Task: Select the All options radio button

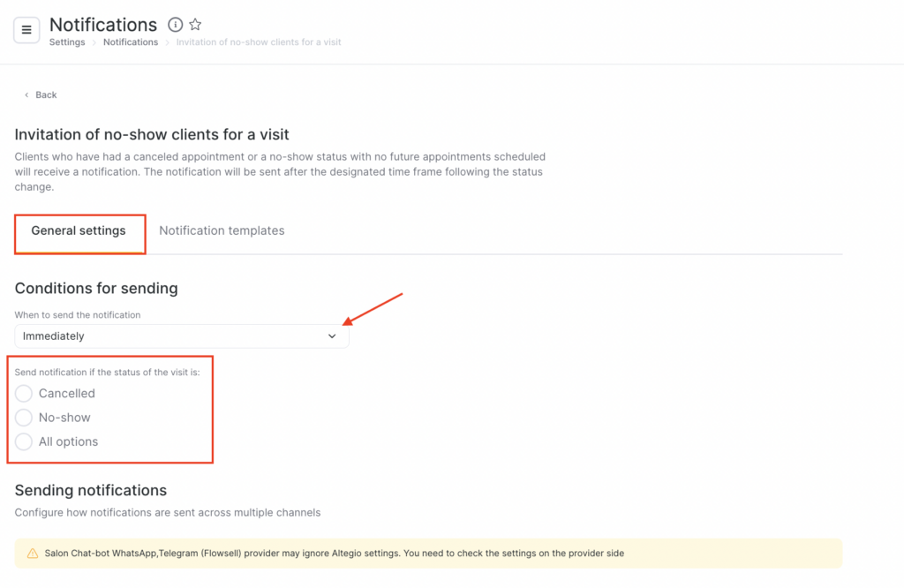Action: pos(24,441)
